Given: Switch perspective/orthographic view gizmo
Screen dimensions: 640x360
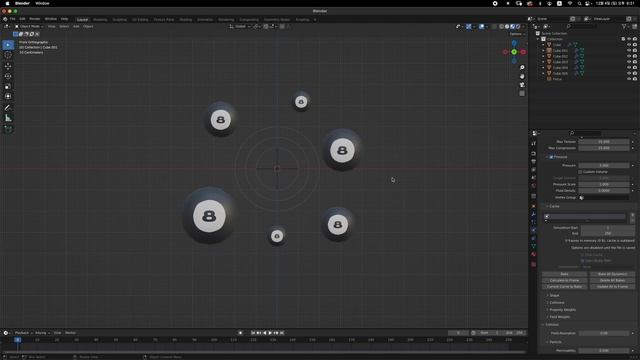Looking at the screenshot, I should click(522, 93).
